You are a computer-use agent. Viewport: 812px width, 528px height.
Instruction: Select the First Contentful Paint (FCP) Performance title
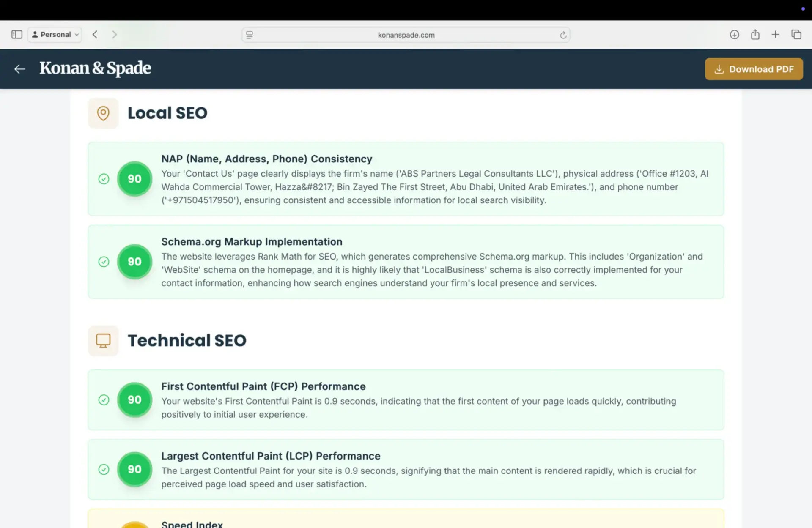[x=263, y=386]
